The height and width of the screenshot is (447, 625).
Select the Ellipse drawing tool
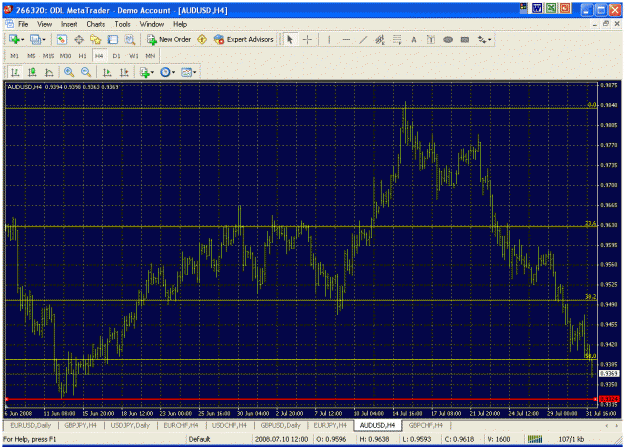point(448,39)
